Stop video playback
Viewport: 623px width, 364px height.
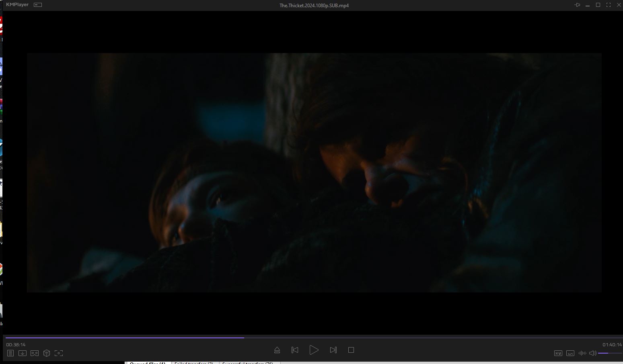[x=351, y=350]
